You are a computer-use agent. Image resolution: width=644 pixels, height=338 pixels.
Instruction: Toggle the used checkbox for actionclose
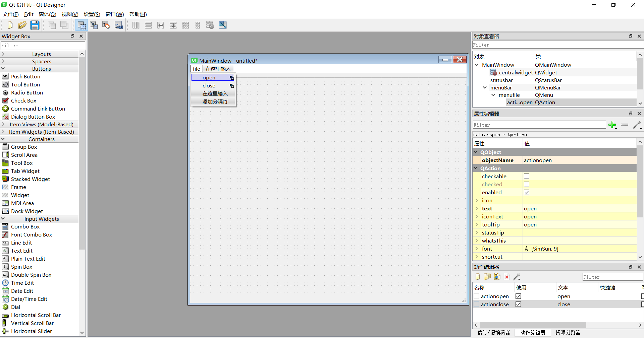click(518, 304)
